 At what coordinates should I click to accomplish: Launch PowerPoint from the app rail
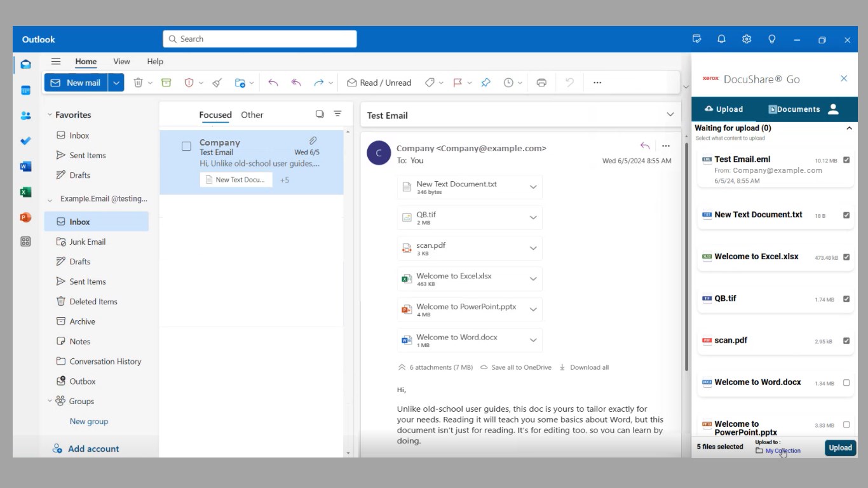(x=25, y=217)
